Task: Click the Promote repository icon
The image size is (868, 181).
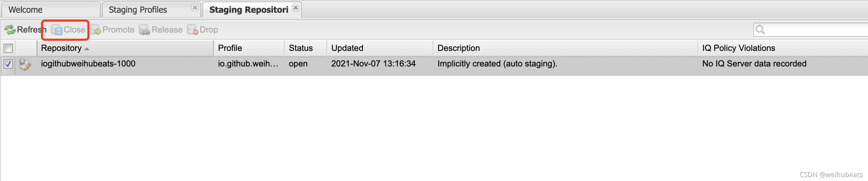Action: [x=96, y=30]
